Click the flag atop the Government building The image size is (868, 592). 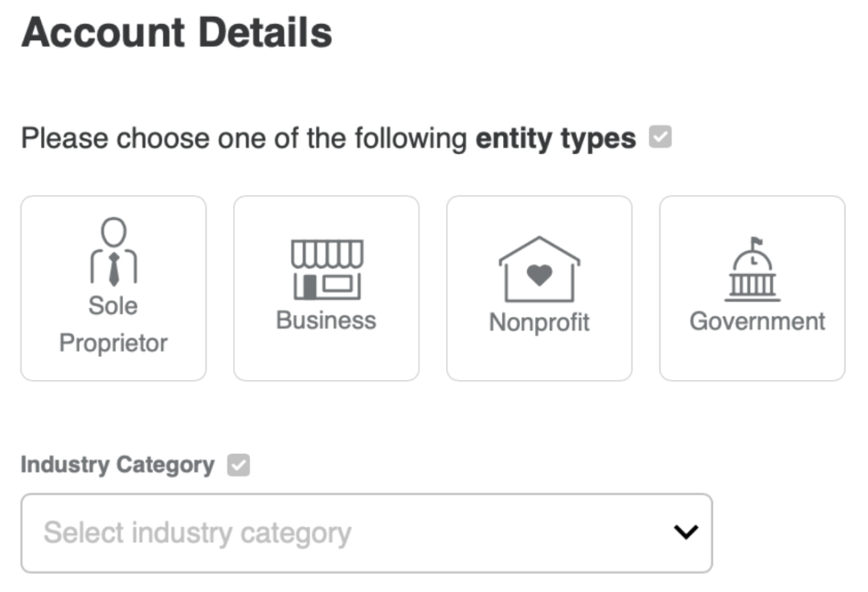tap(755, 242)
